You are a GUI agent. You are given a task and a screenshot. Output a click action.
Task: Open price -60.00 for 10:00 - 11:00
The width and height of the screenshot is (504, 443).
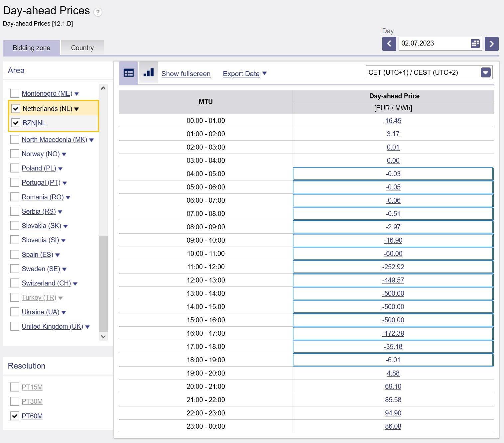pyautogui.click(x=393, y=254)
